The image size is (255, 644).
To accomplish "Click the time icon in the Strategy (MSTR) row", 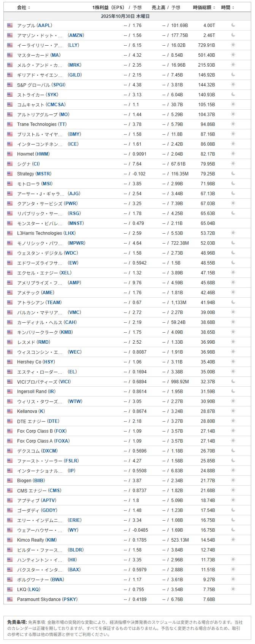I will pos(233,174).
